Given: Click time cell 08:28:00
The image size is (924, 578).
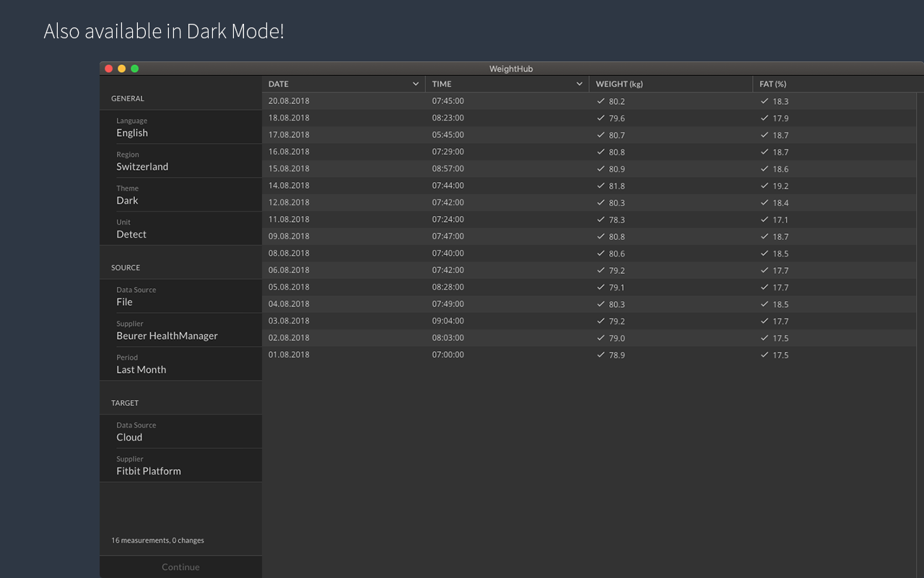Looking at the screenshot, I should [448, 287].
